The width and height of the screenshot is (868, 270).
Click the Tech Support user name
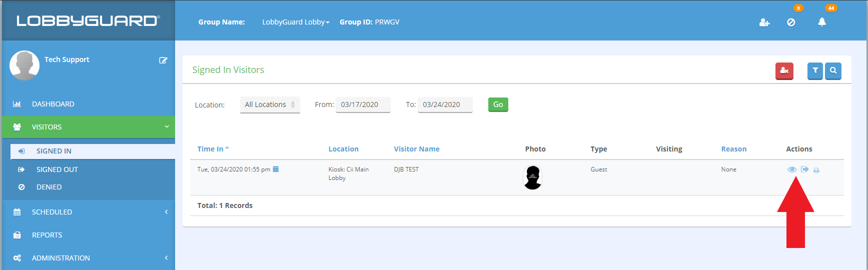pos(67,59)
